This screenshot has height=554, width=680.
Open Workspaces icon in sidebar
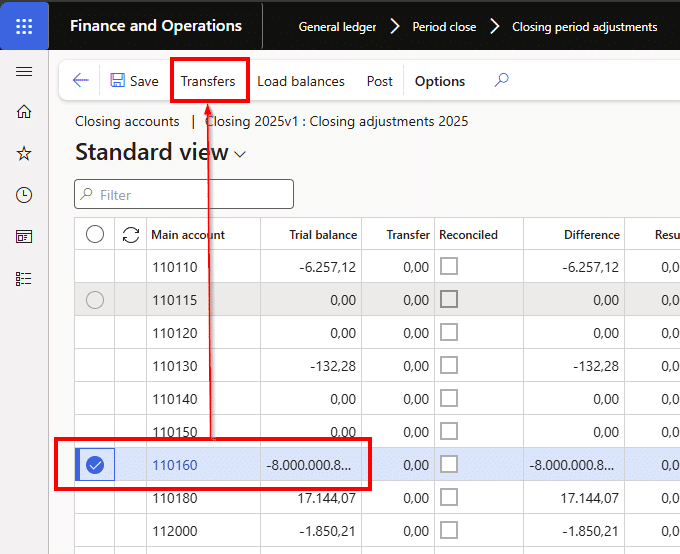[x=24, y=236]
